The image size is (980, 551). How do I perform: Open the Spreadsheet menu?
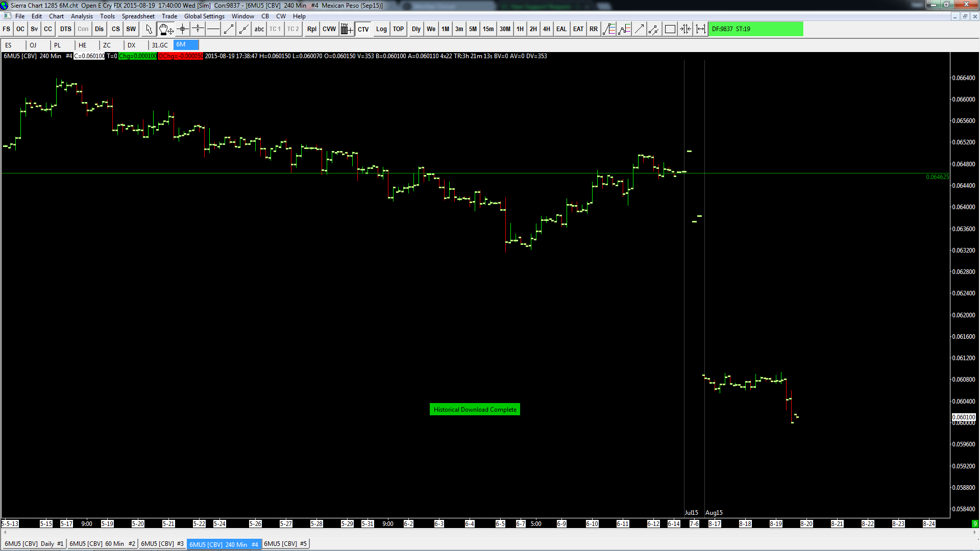point(138,16)
